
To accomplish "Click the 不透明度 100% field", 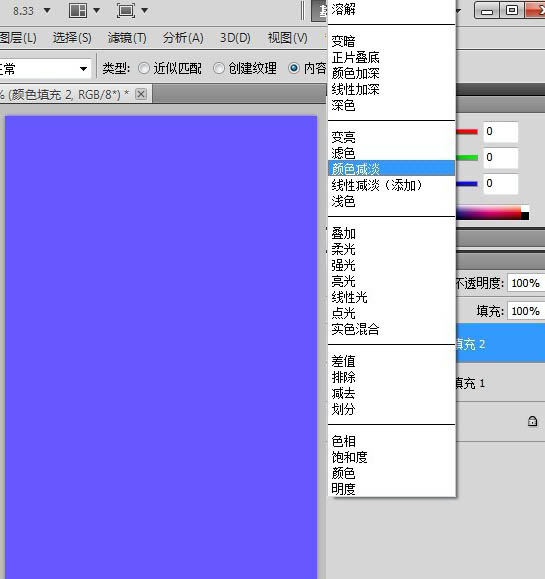I will point(526,283).
